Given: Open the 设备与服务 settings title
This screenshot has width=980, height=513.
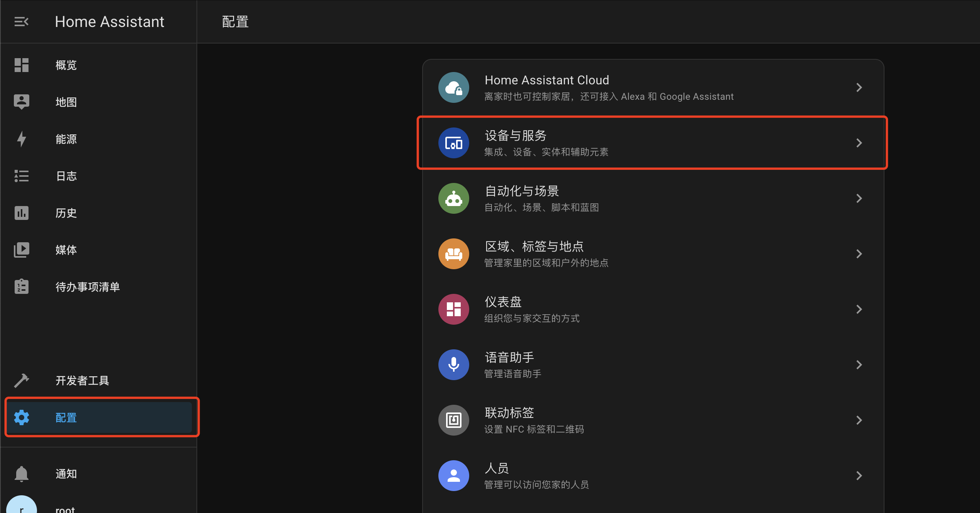Looking at the screenshot, I should tap(515, 136).
